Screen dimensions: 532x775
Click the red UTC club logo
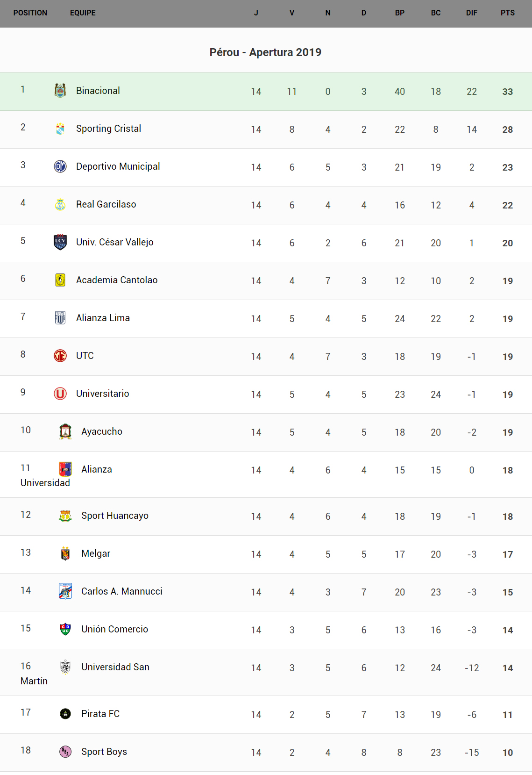60,356
